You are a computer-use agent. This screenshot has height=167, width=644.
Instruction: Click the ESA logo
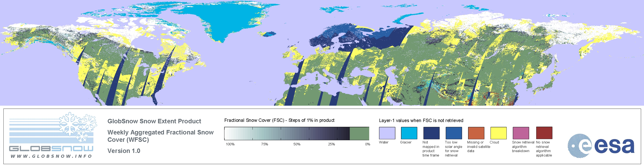(601, 146)
